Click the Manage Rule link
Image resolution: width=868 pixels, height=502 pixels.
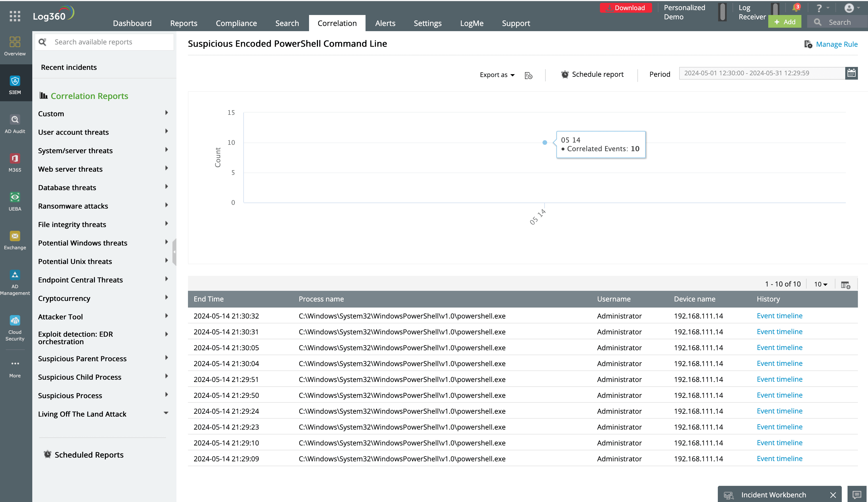836,44
